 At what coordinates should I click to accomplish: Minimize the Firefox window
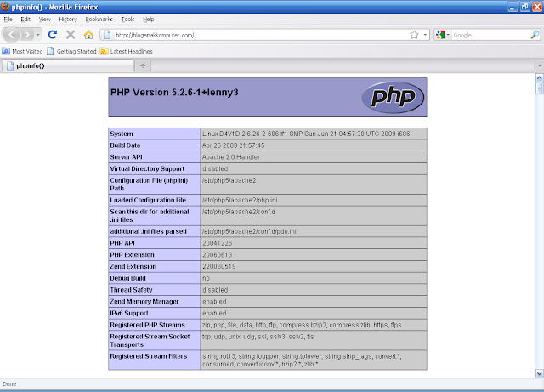click(513, 7)
